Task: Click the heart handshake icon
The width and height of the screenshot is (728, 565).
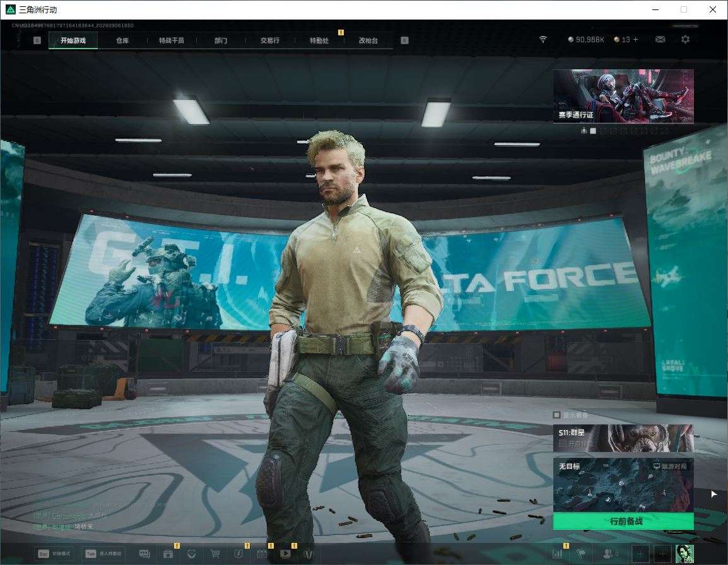Action: [191, 554]
